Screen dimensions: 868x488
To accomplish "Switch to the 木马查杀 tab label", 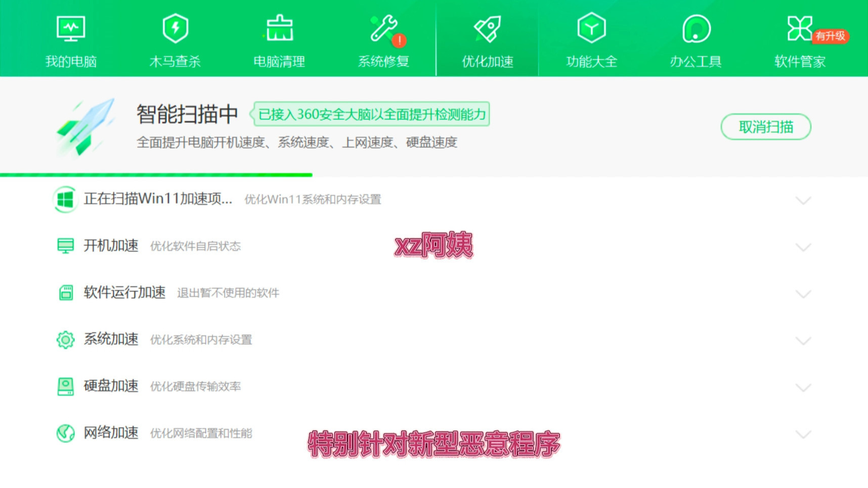I will 175,62.
